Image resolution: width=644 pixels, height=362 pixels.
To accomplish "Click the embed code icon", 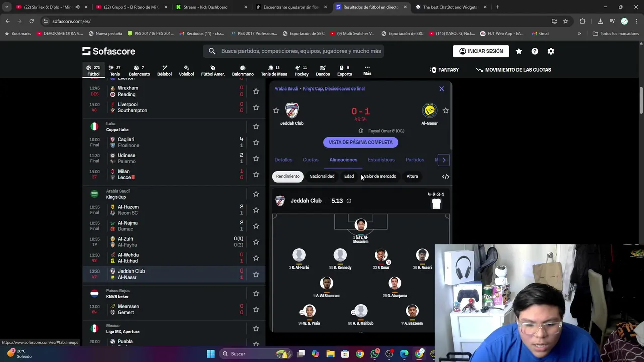I will pos(445,177).
